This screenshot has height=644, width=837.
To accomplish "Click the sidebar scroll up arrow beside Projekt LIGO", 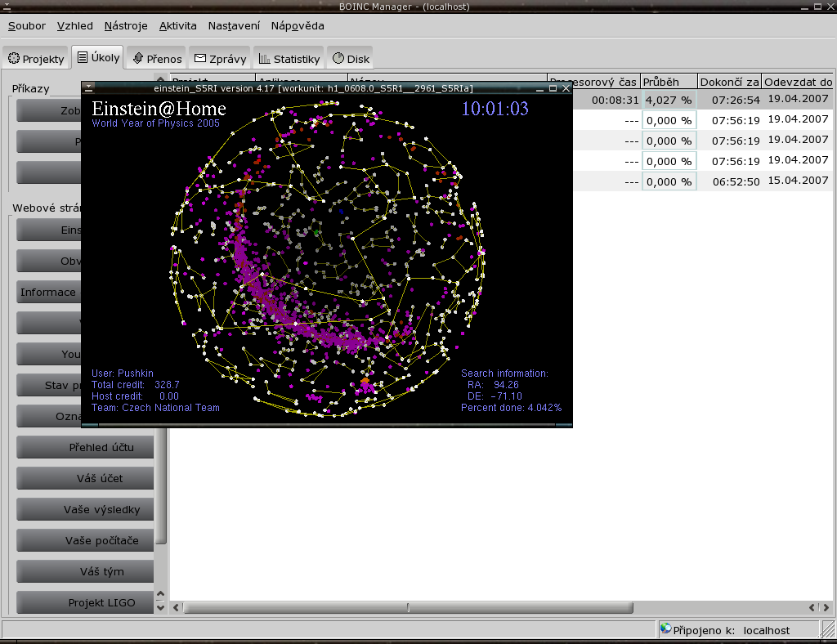I will 160,594.
